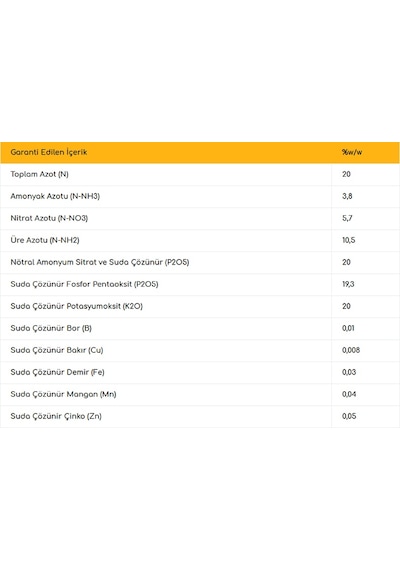Select the Amonyak Azotu (N-NH3) row
Image resolution: width=400 pixels, height=570 pixels.
pyautogui.click(x=200, y=197)
